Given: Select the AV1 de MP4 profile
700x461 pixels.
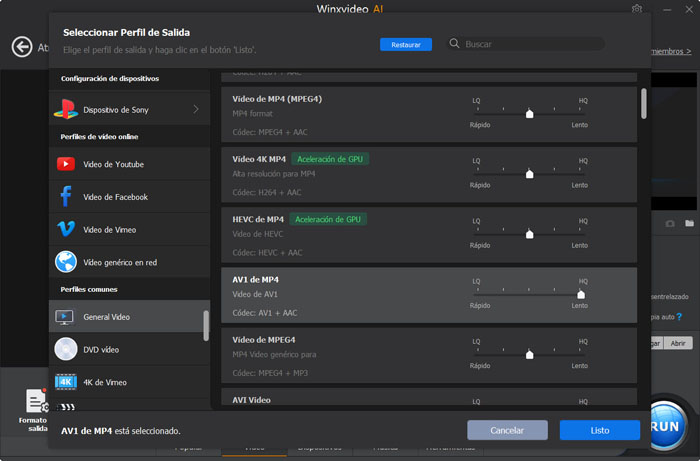Looking at the screenshot, I should pos(429,295).
